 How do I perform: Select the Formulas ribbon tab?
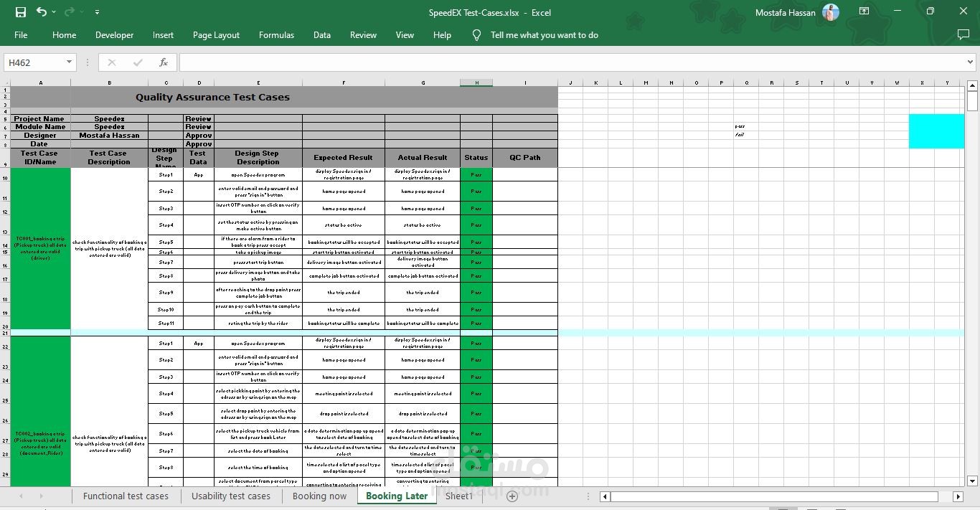point(276,35)
